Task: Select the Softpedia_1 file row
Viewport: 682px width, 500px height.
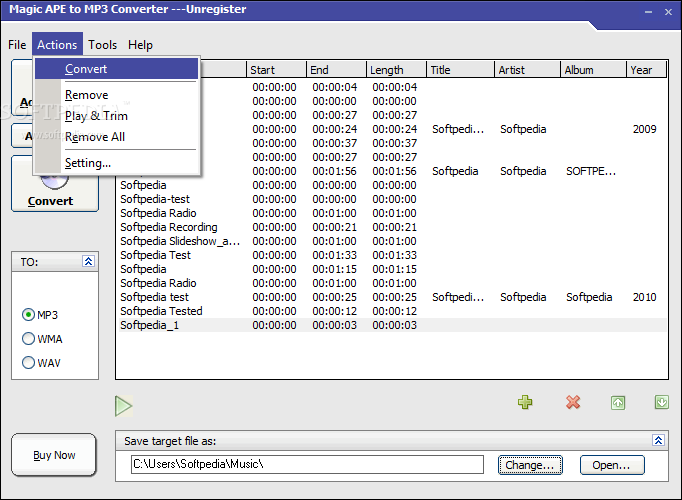Action: [392, 325]
